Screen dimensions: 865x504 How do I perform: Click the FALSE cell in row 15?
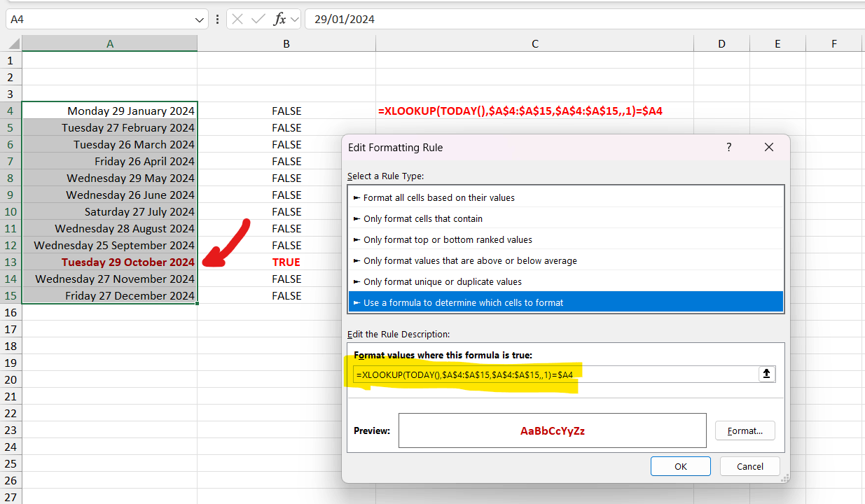(286, 295)
